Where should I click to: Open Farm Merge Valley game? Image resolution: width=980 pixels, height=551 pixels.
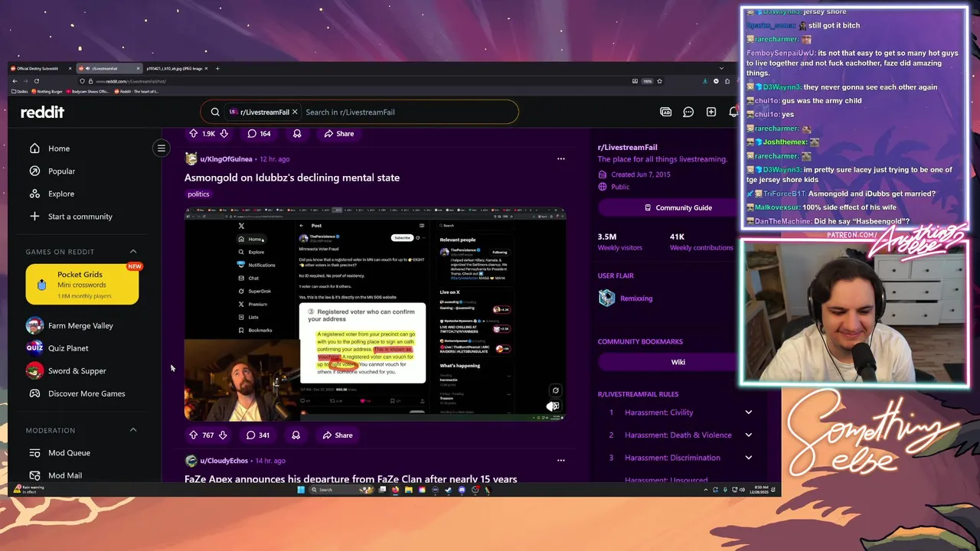point(80,325)
